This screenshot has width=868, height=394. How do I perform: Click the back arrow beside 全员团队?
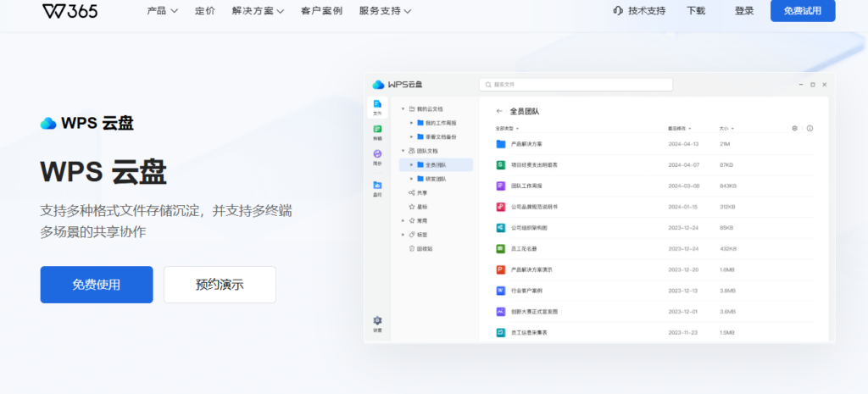point(499,111)
